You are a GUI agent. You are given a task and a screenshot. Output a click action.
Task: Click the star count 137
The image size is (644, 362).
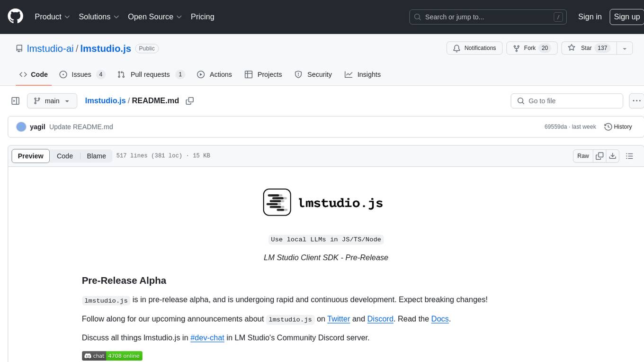[x=602, y=48]
